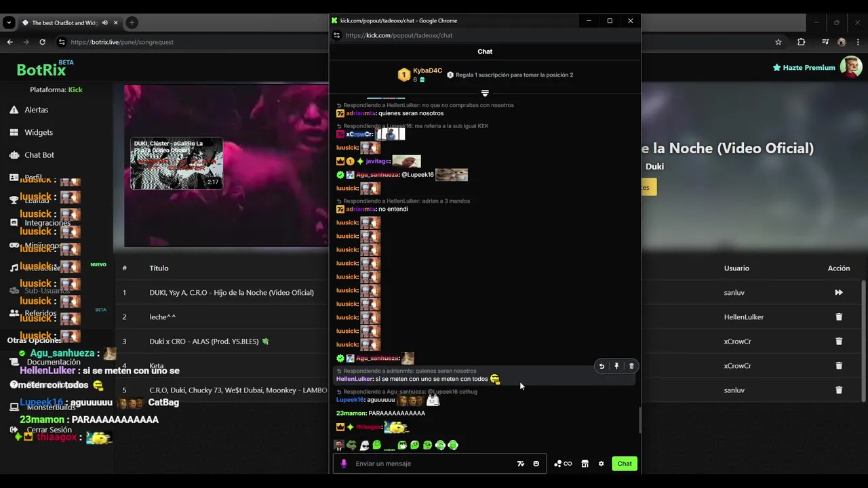Viewport: 868px width, 488px height.
Task: Send the message with the green Chat button
Action: (625, 464)
